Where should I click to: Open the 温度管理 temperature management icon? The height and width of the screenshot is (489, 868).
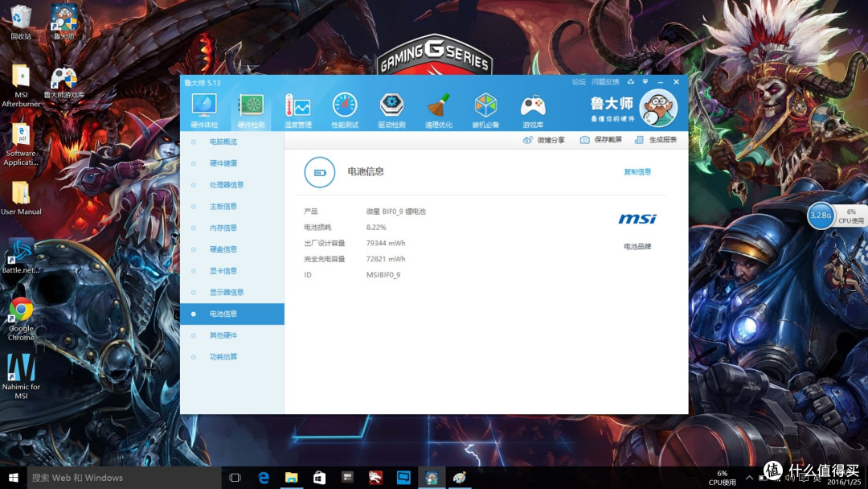[298, 110]
